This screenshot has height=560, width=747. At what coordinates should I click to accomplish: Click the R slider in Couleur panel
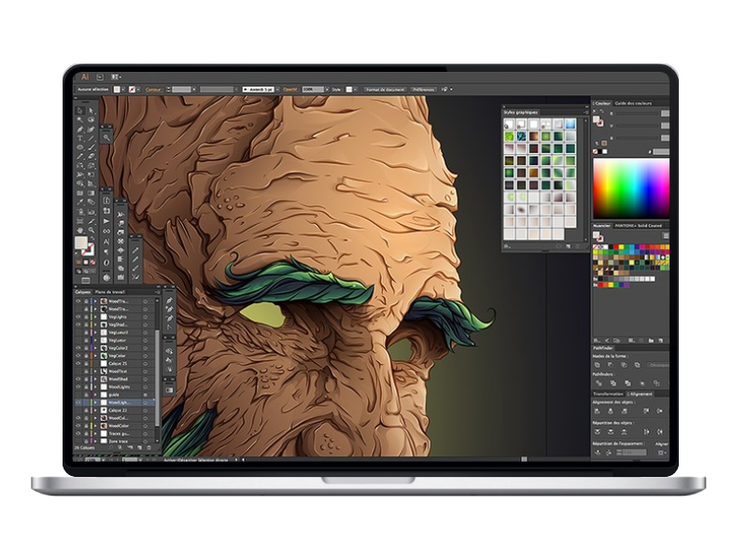(x=637, y=113)
